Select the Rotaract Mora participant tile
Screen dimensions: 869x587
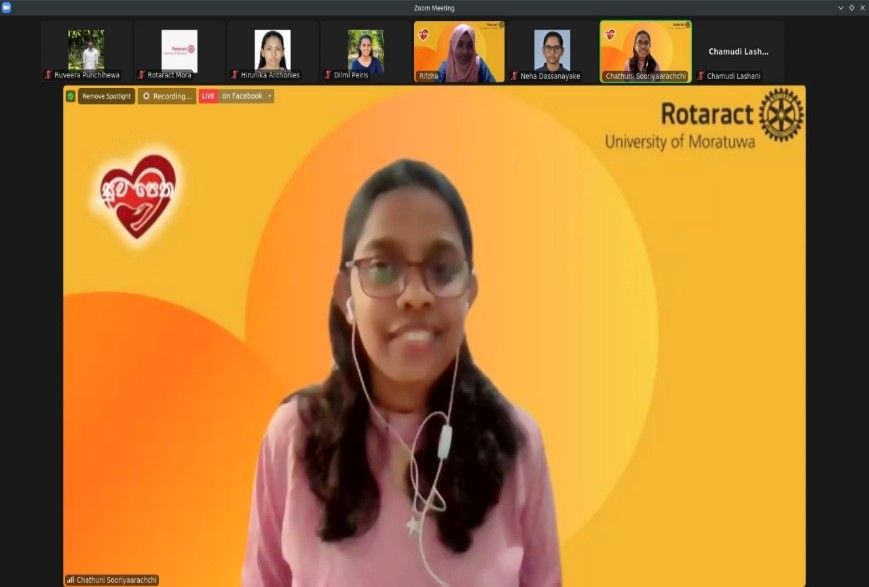pyautogui.click(x=179, y=51)
